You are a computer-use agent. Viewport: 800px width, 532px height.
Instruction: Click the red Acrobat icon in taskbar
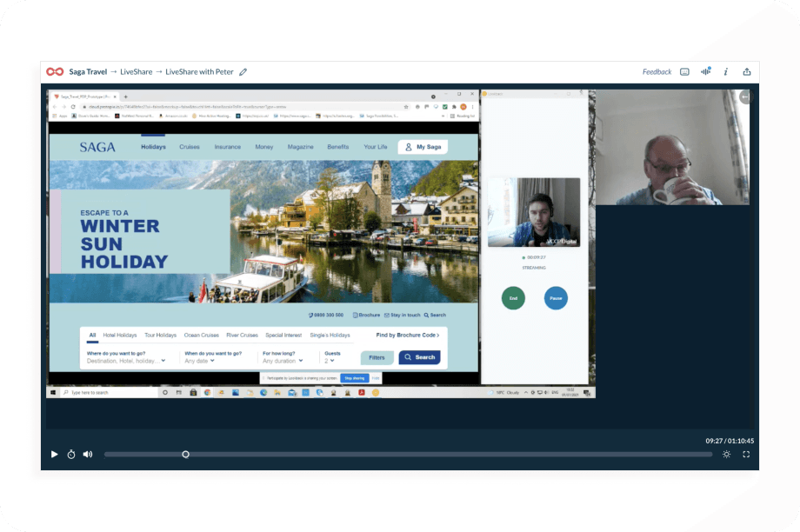pyautogui.click(x=361, y=393)
